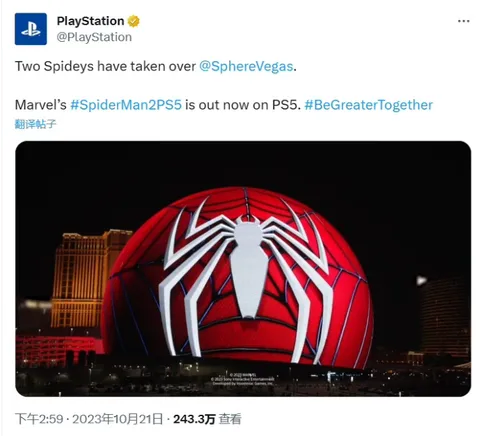
Task: Open the Sphere Spider-Man image
Action: (243, 269)
